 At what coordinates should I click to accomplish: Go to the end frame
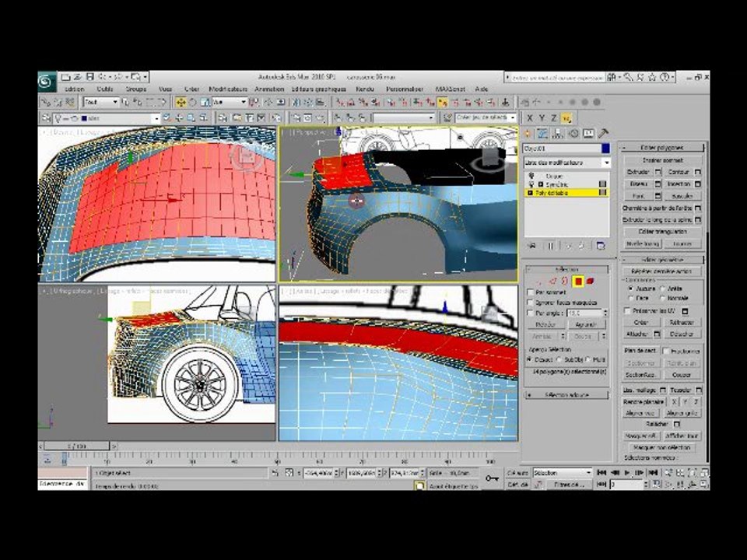(653, 473)
